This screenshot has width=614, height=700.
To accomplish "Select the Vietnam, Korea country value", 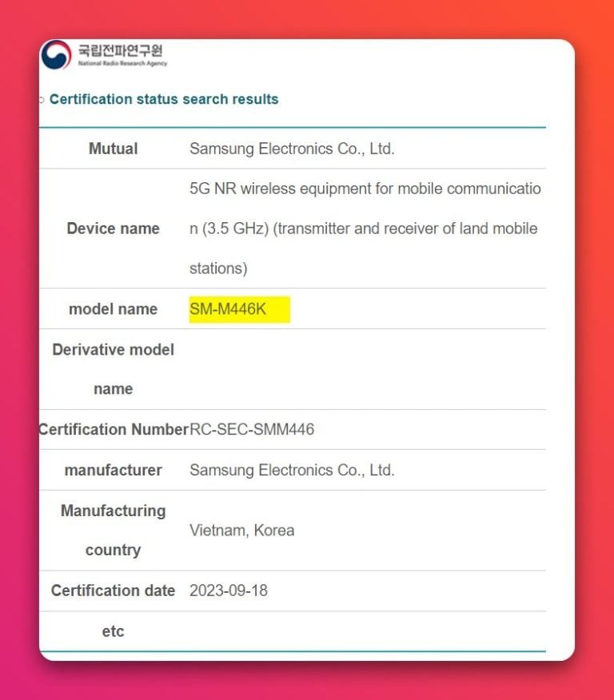I will (241, 531).
